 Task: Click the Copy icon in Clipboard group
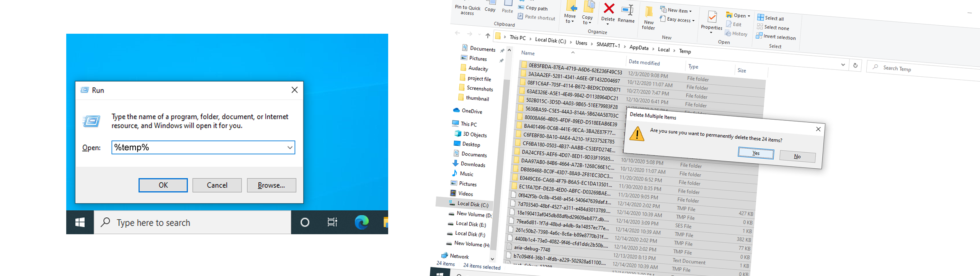(x=490, y=6)
